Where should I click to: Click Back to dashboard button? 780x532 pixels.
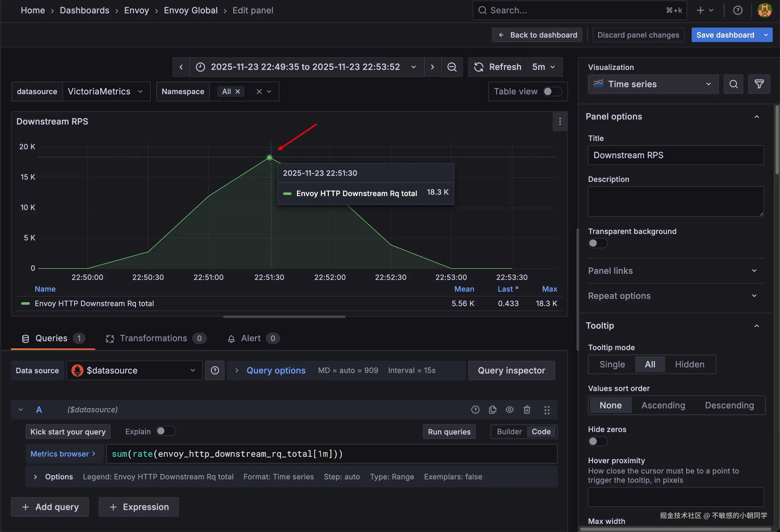(537, 35)
